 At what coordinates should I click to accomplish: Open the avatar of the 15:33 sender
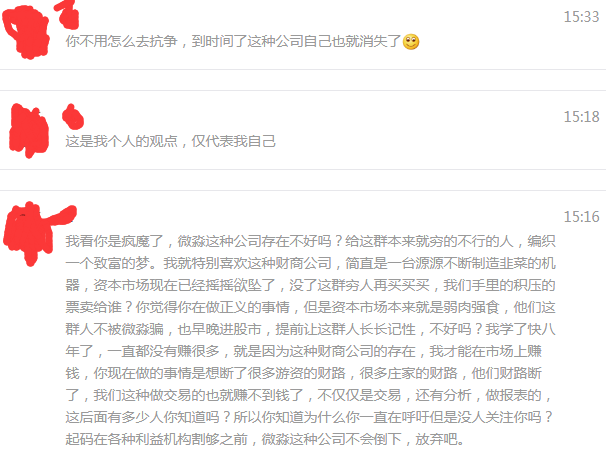coord(26,32)
